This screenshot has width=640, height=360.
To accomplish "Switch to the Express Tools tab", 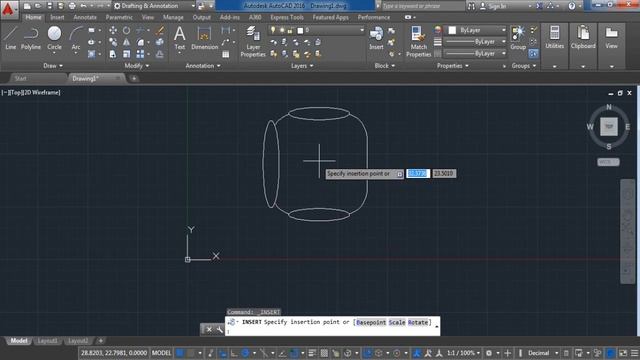I will click(x=287, y=18).
